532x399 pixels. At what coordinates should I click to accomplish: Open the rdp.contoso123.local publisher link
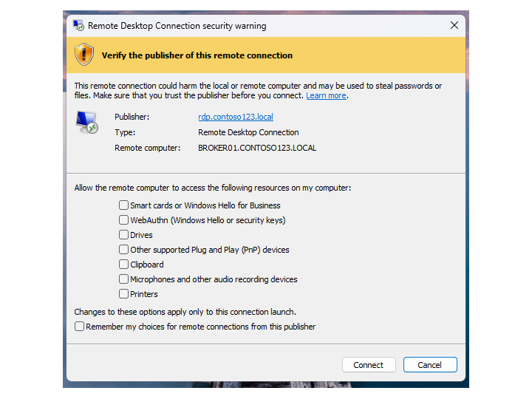point(236,117)
